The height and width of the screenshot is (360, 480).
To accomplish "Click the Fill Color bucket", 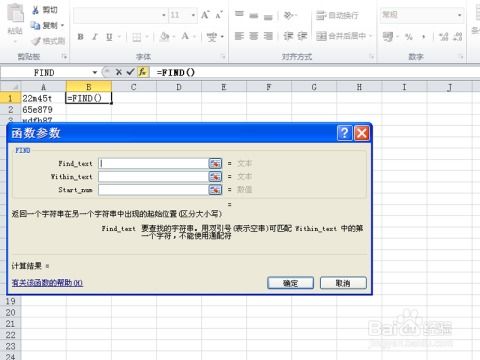I will pos(164,37).
